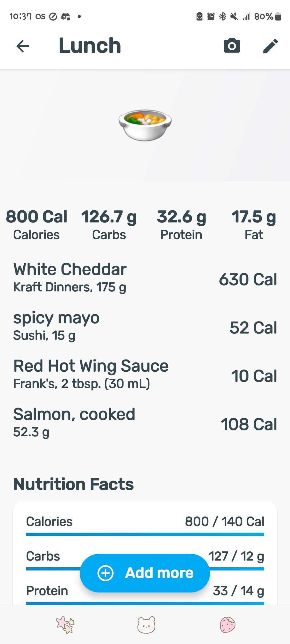The width and height of the screenshot is (290, 644).
Task: Tap the battery icon in status bar
Action: click(x=278, y=17)
